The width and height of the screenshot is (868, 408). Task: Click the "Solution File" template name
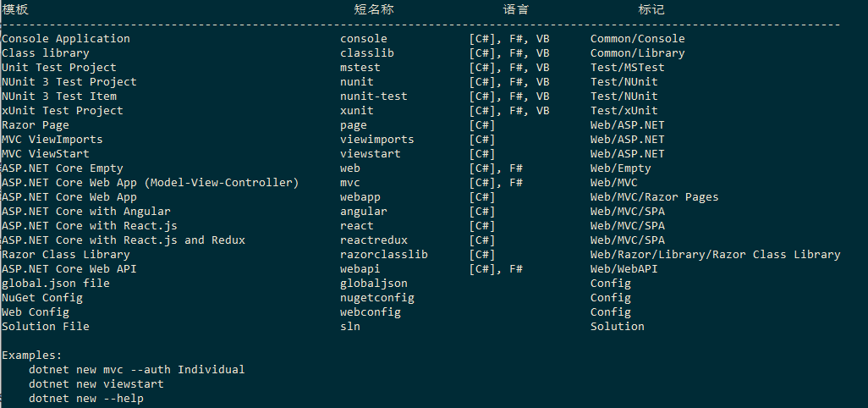click(46, 326)
